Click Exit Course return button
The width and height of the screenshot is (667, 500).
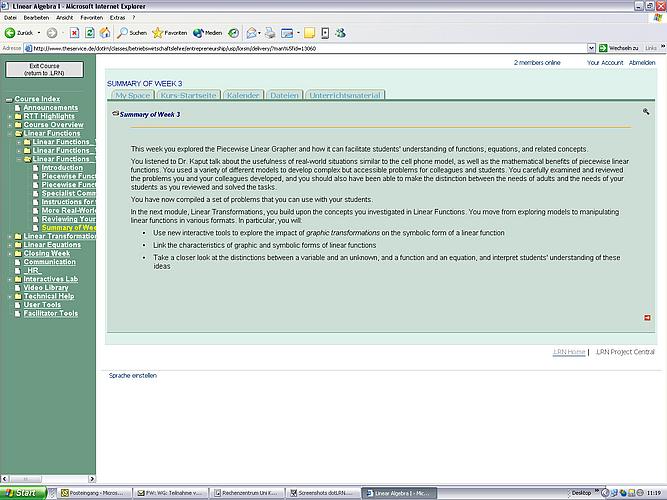tap(44, 69)
